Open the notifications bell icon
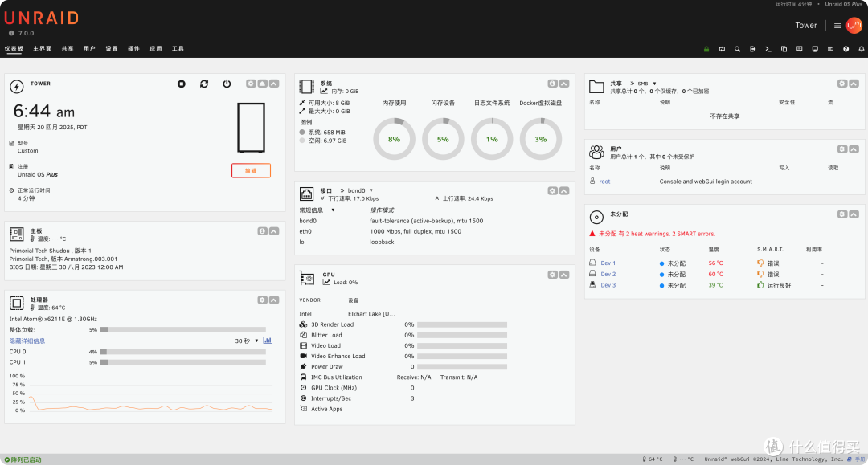The image size is (868, 465). tap(862, 49)
